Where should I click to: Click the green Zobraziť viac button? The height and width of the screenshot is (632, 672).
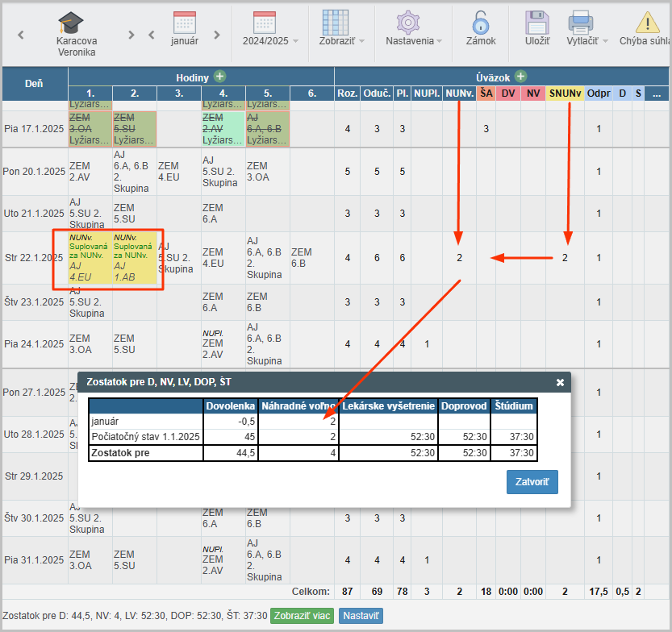tap(302, 616)
